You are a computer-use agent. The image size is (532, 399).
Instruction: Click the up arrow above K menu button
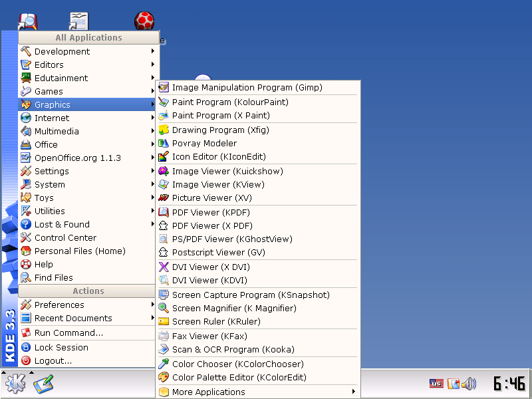point(4,372)
